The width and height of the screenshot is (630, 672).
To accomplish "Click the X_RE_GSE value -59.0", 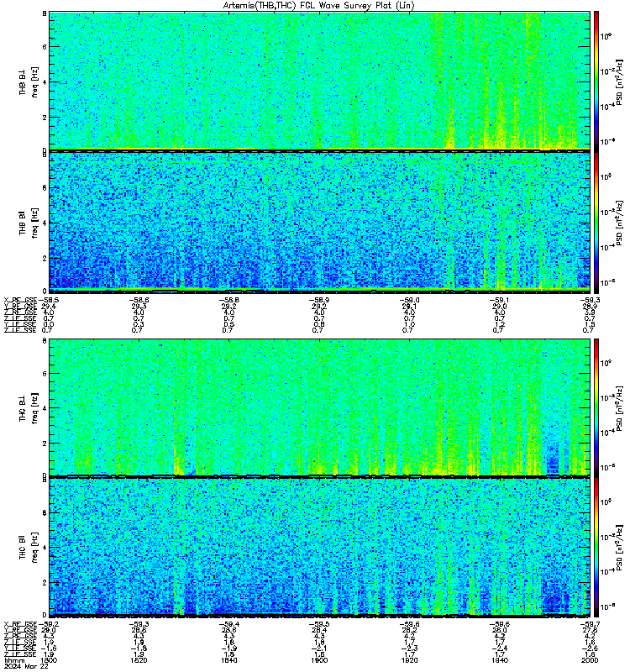I will (409, 301).
